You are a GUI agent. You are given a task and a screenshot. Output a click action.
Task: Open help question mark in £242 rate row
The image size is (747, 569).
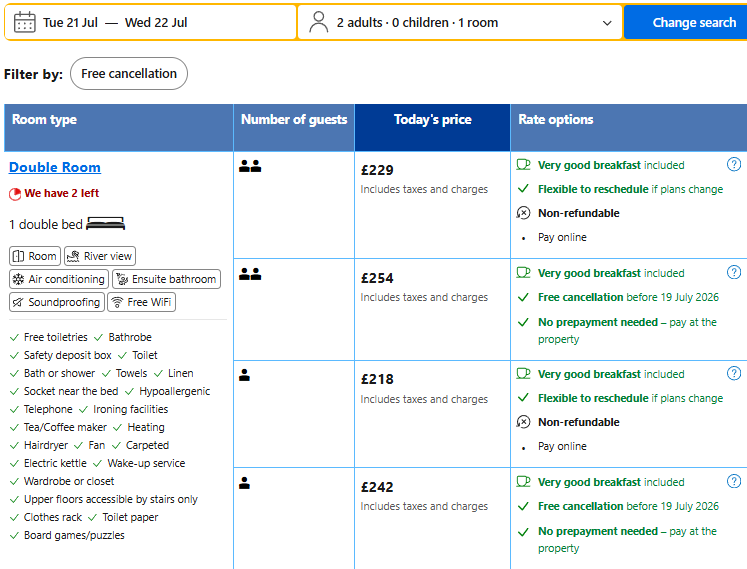[734, 481]
